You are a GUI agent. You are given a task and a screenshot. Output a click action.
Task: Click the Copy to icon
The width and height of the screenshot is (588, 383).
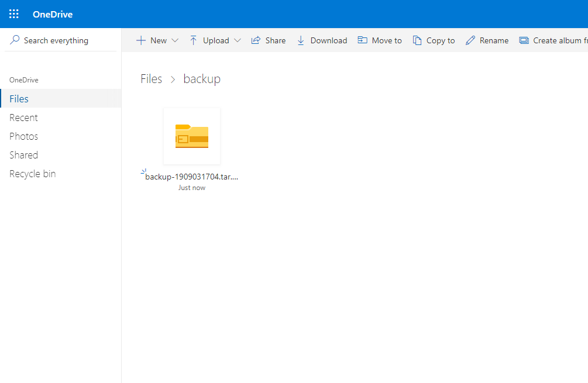click(417, 40)
